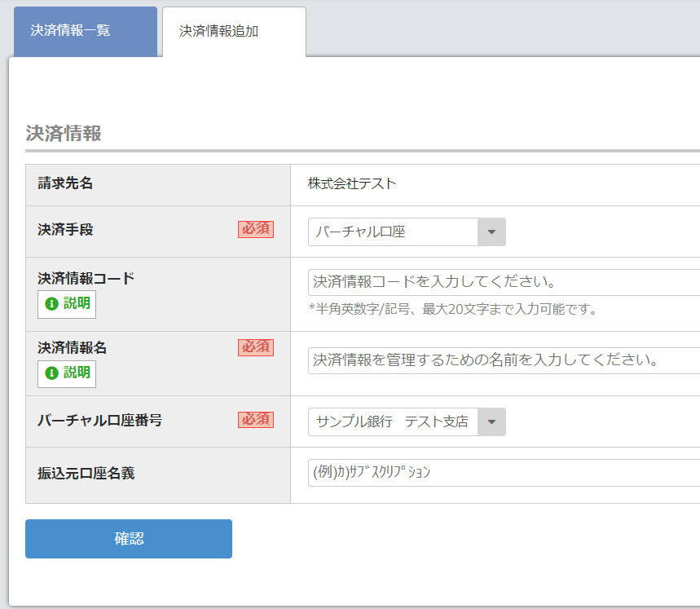The height and width of the screenshot is (609, 700).
Task: Click the 請求先名 row label
Action: tap(65, 183)
